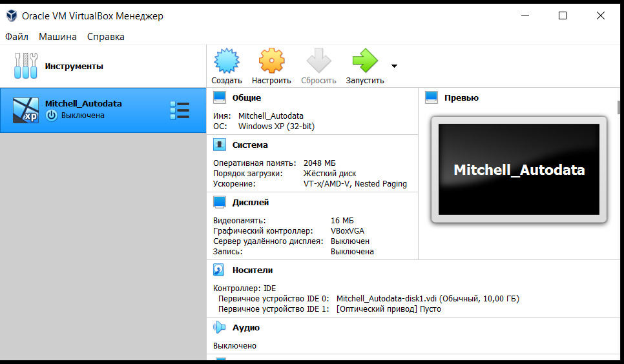Open the Справка menu
This screenshot has height=364, width=624.
tap(106, 37)
